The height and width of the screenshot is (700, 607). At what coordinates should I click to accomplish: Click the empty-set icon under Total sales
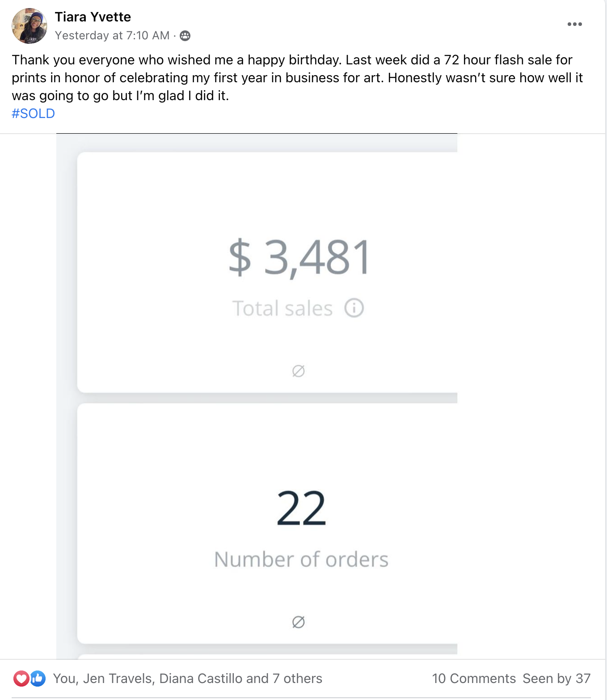pos(299,371)
